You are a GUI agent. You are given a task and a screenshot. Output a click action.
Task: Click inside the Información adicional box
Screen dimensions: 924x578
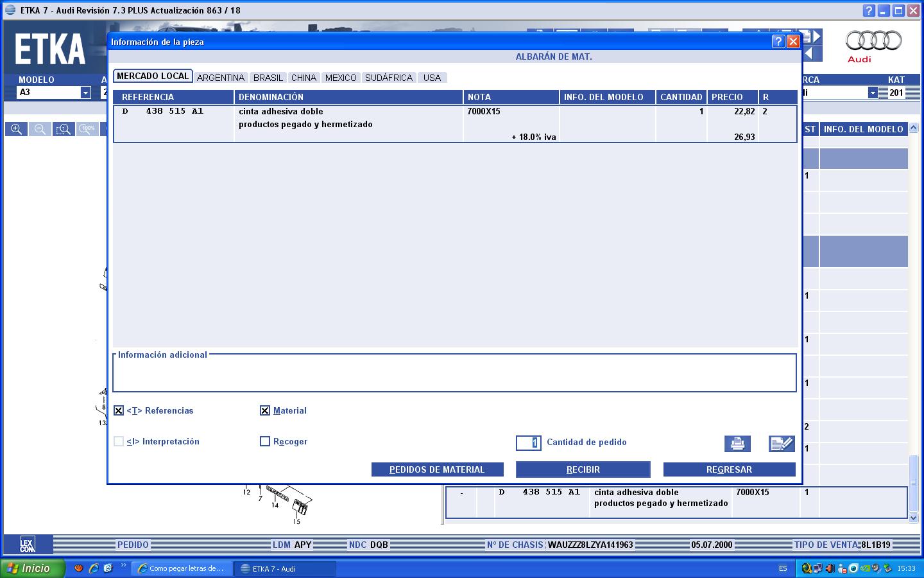click(454, 374)
